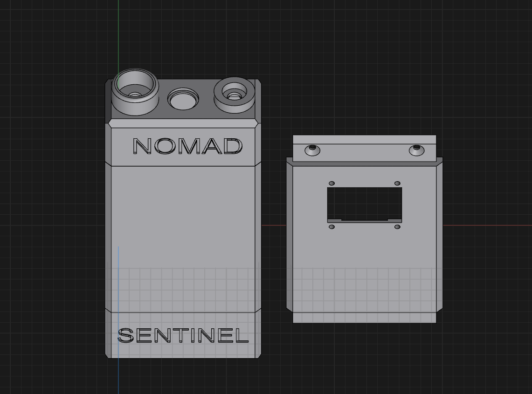The height and width of the screenshot is (394, 532).
Task: Select the right countersunk screw hole on the cover panel flange
Action: pyautogui.click(x=417, y=150)
